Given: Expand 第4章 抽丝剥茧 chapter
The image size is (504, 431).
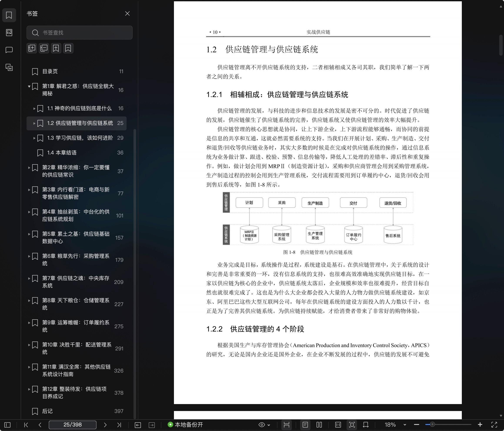Looking at the screenshot, I should [x=29, y=212].
